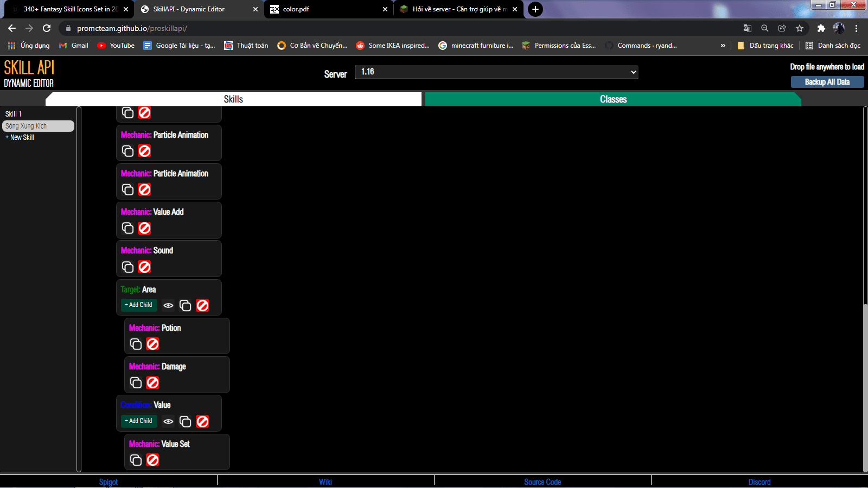Viewport: 868px width, 488px height.
Task: Open the YouTube bookmark
Action: tap(116, 46)
